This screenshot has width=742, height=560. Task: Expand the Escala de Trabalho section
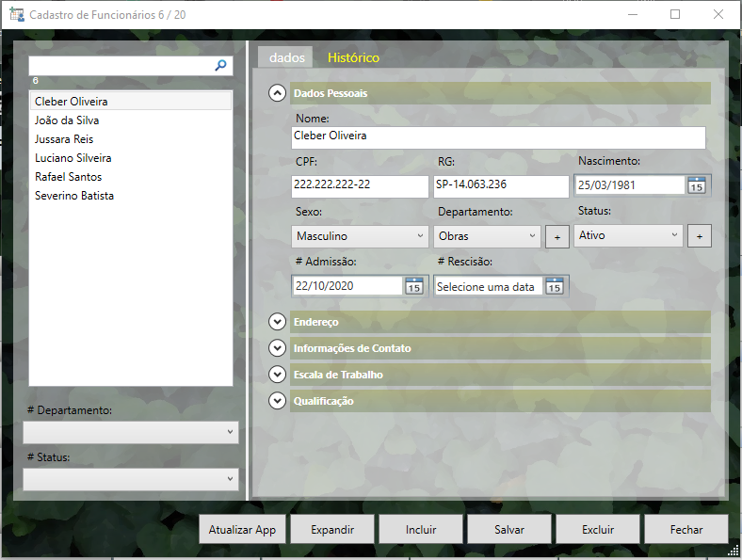coord(277,375)
